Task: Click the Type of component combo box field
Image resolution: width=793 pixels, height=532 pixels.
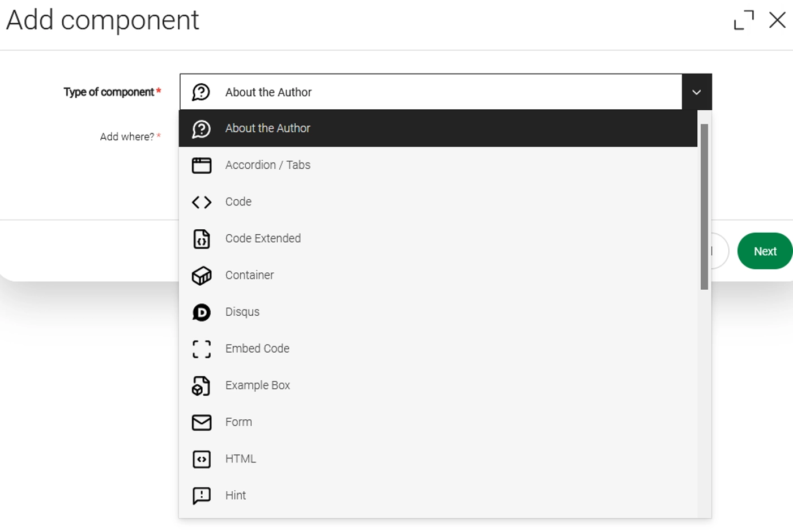Action: click(x=430, y=92)
